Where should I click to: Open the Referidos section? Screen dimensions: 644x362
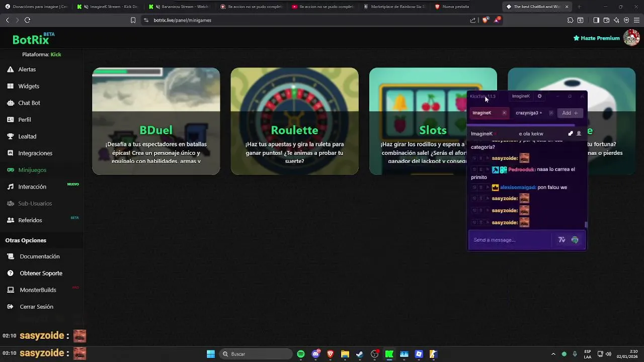point(30,220)
